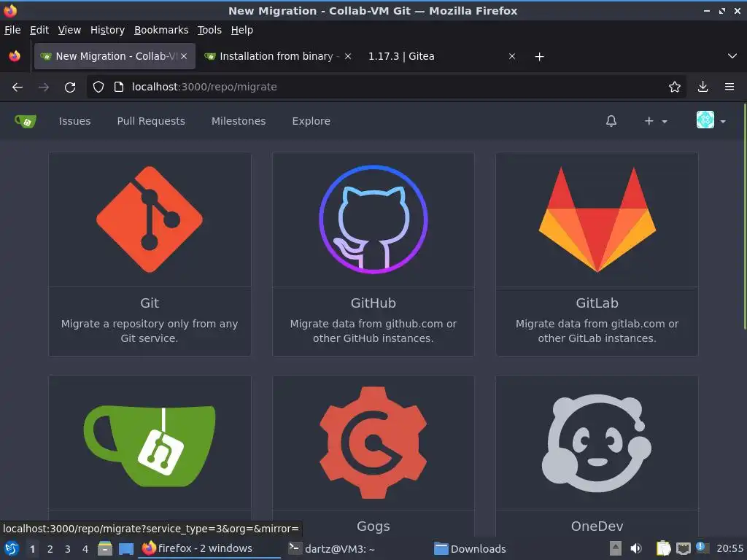Viewport: 747px width, 560px height.
Task: Switch to virtual desktop 4
Action: 85,549
